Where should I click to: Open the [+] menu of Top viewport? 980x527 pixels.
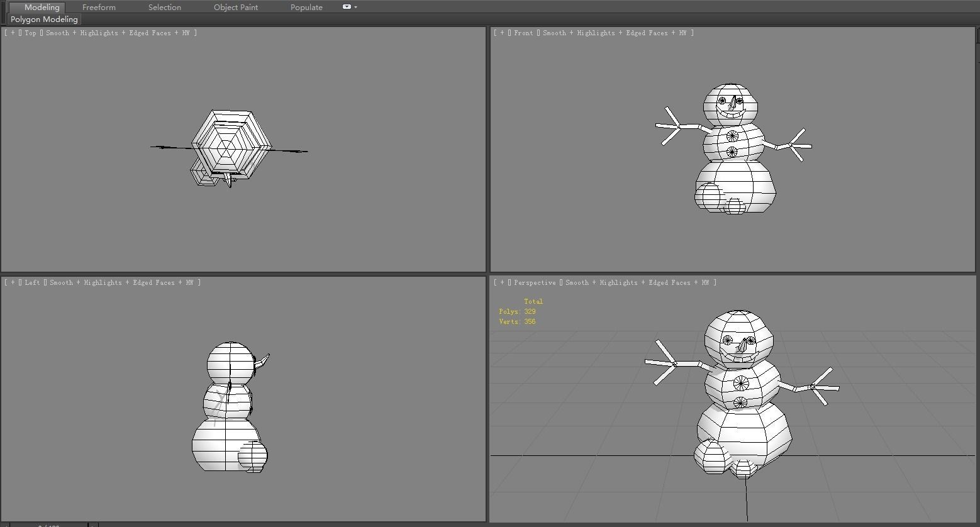coord(13,33)
